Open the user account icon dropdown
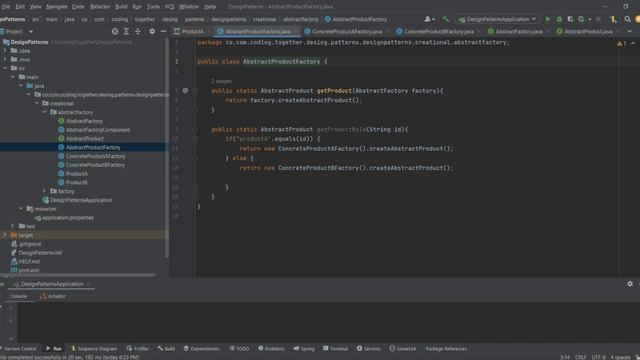640x360 pixels. [429, 19]
